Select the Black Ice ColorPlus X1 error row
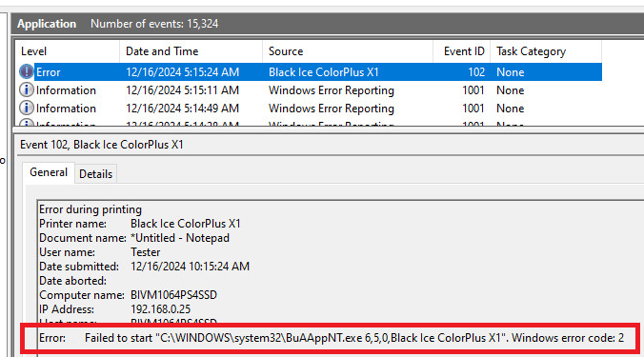This screenshot has width=644, height=357. [310, 71]
